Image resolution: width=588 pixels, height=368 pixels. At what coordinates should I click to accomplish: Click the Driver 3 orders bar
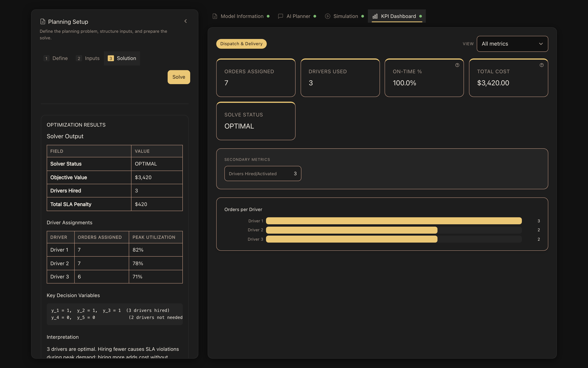(x=352, y=239)
